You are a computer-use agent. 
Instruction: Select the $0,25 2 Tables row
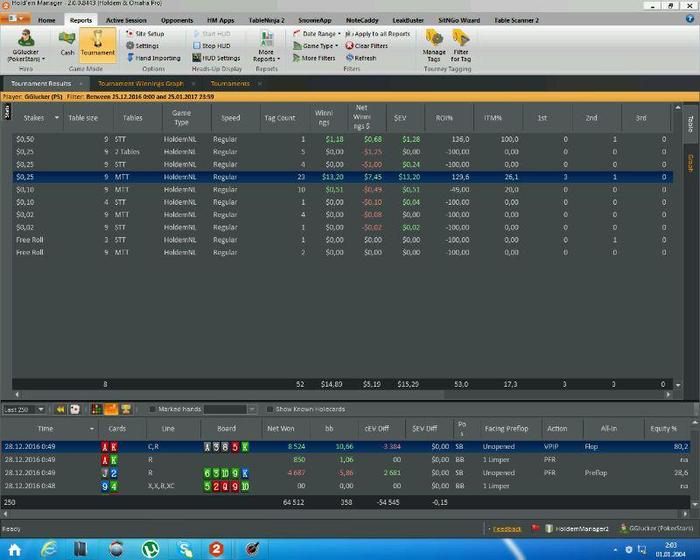(342, 152)
